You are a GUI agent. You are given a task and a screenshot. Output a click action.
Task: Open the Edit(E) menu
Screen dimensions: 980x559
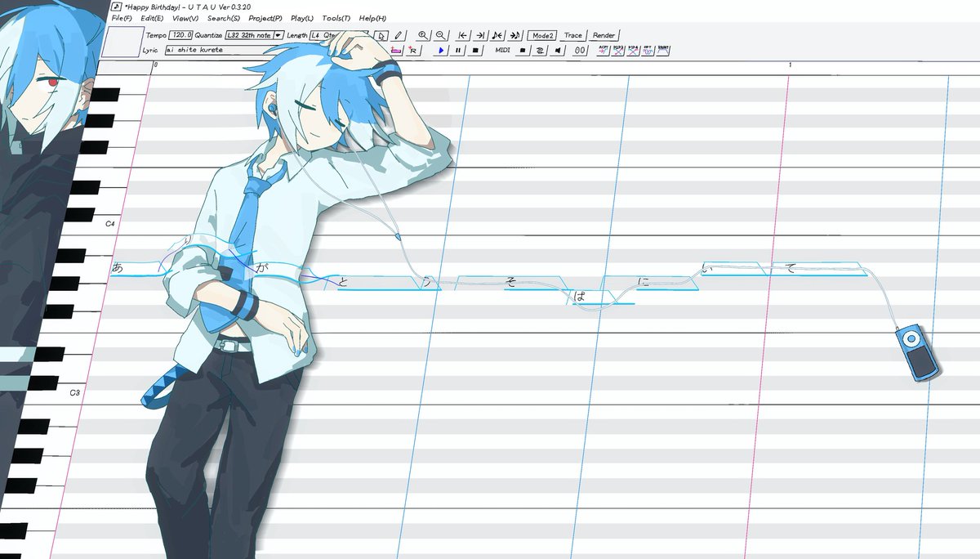[x=152, y=18]
